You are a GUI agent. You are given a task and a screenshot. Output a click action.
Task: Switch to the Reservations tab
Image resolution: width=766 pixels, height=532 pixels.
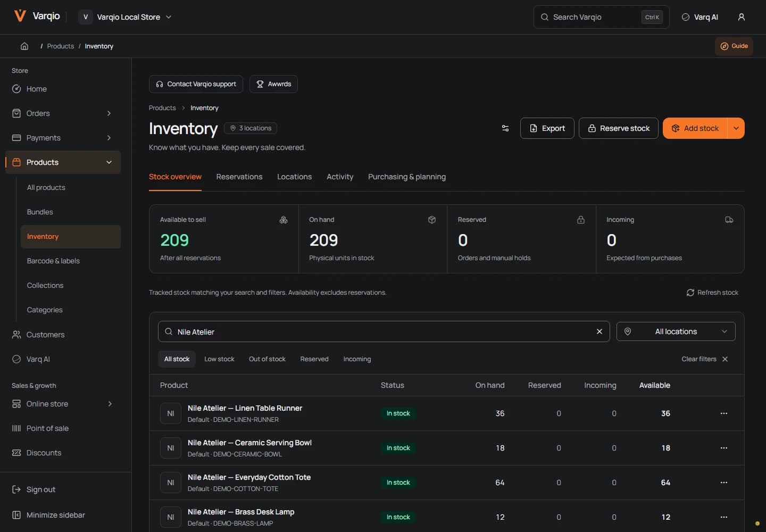pyautogui.click(x=239, y=177)
